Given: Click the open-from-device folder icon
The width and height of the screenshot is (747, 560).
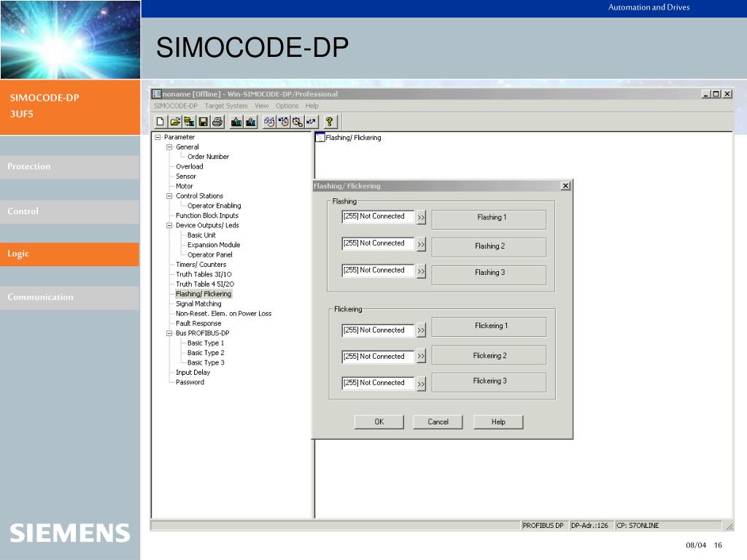Looking at the screenshot, I should click(x=189, y=122).
